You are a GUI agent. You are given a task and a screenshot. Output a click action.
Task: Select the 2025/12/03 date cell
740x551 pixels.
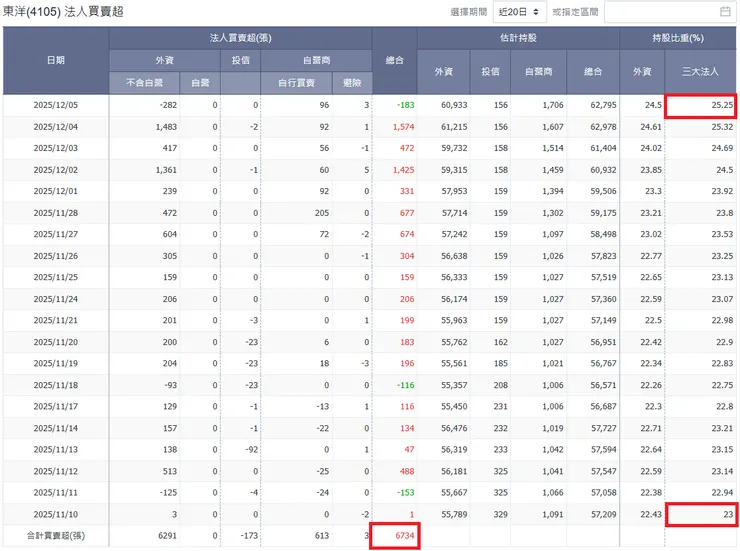pos(56,148)
